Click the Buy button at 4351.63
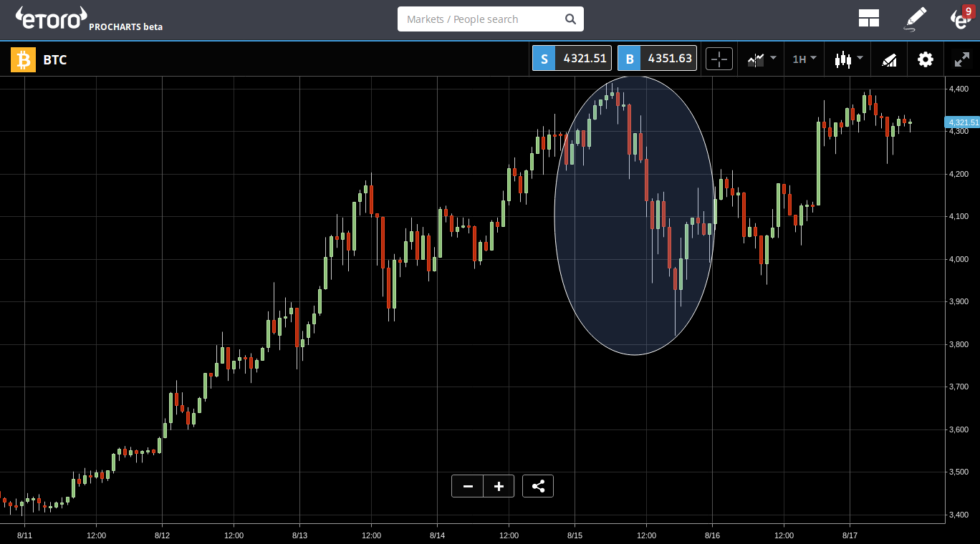The height and width of the screenshot is (544, 980). pyautogui.click(x=658, y=59)
